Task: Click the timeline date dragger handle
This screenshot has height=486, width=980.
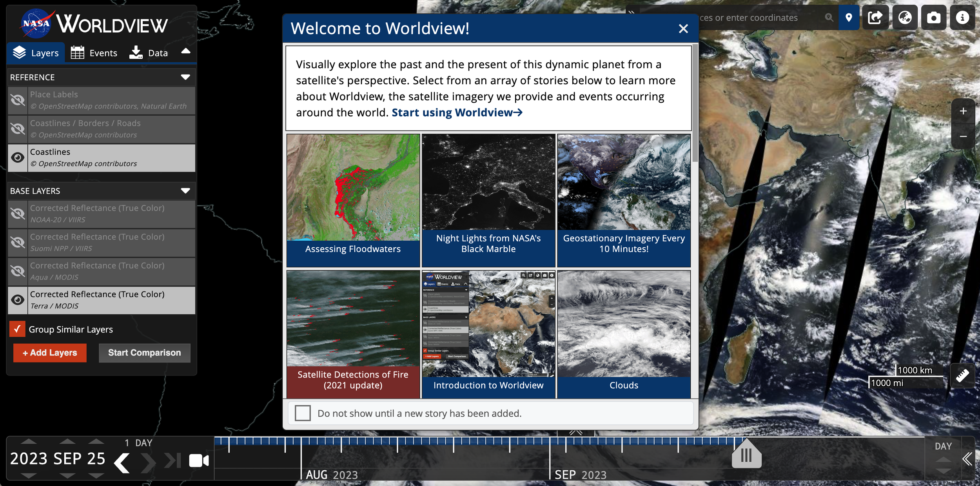Action: pos(746,456)
